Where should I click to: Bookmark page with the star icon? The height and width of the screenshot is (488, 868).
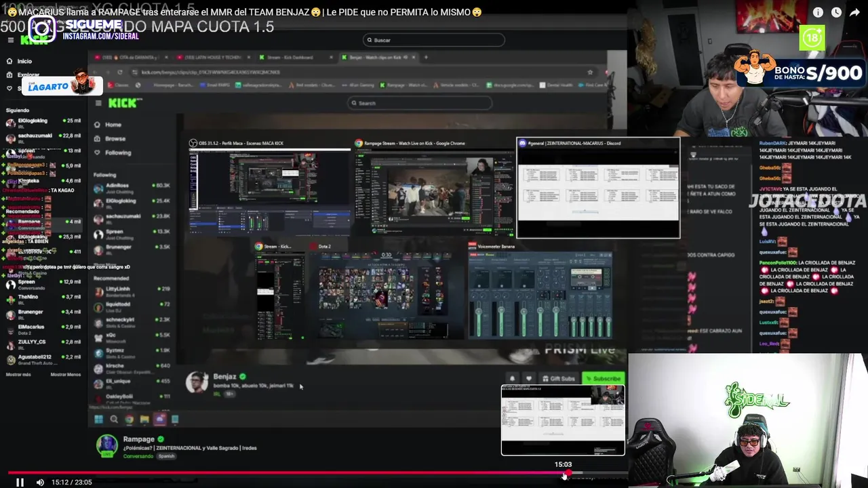pyautogui.click(x=590, y=72)
